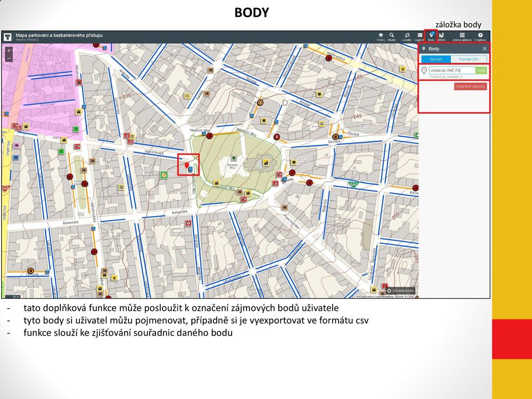The width and height of the screenshot is (532, 399).
Task: Show the Legenda panel
Action: (420, 37)
